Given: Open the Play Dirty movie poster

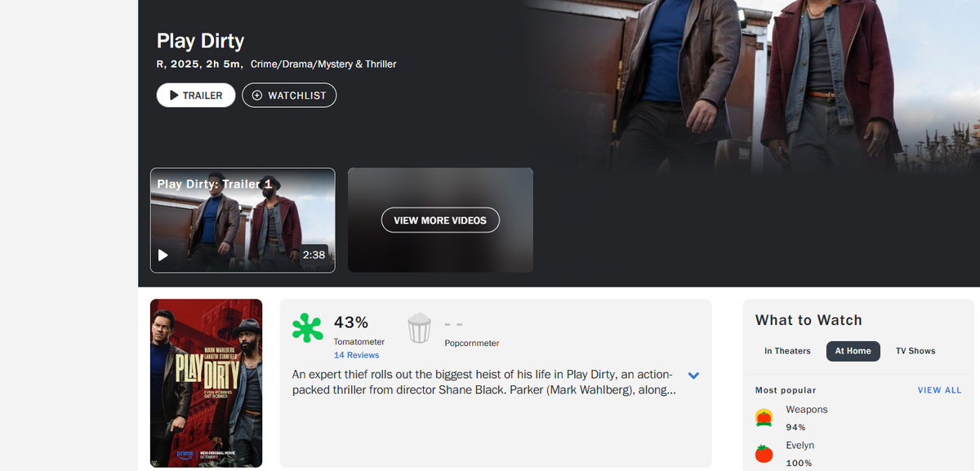Looking at the screenshot, I should point(206,383).
